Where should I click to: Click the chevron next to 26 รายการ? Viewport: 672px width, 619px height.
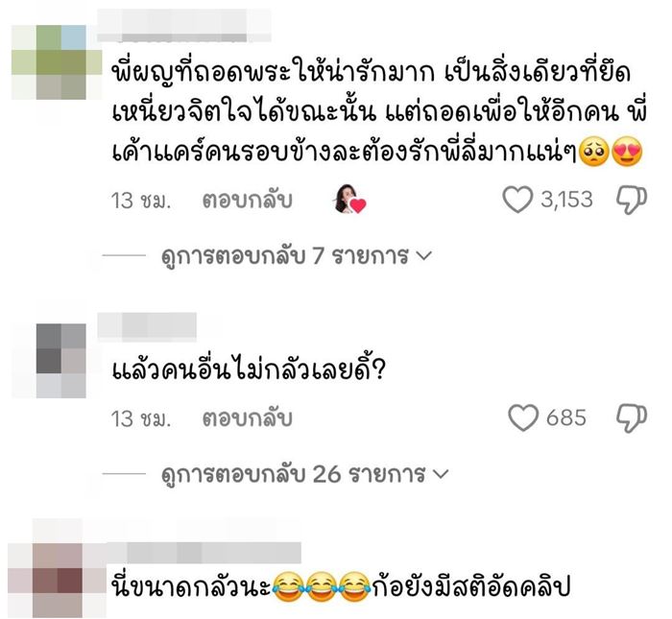click(x=441, y=474)
